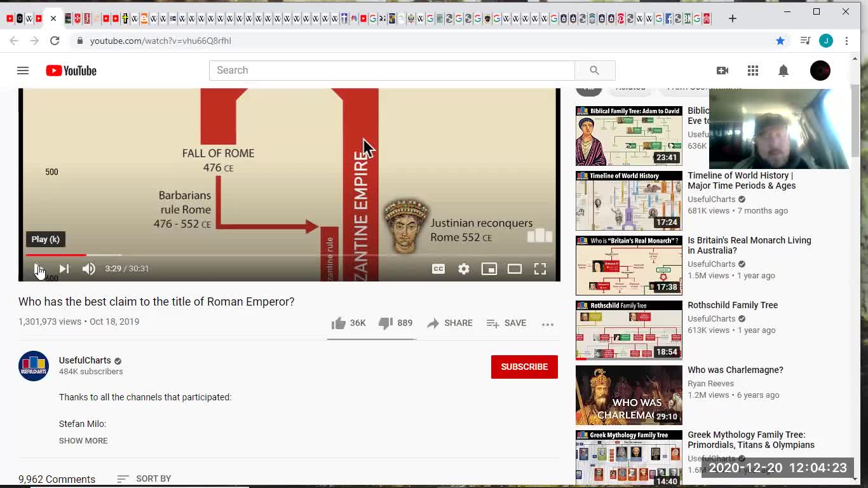Select the Related filter chip

pos(630,89)
